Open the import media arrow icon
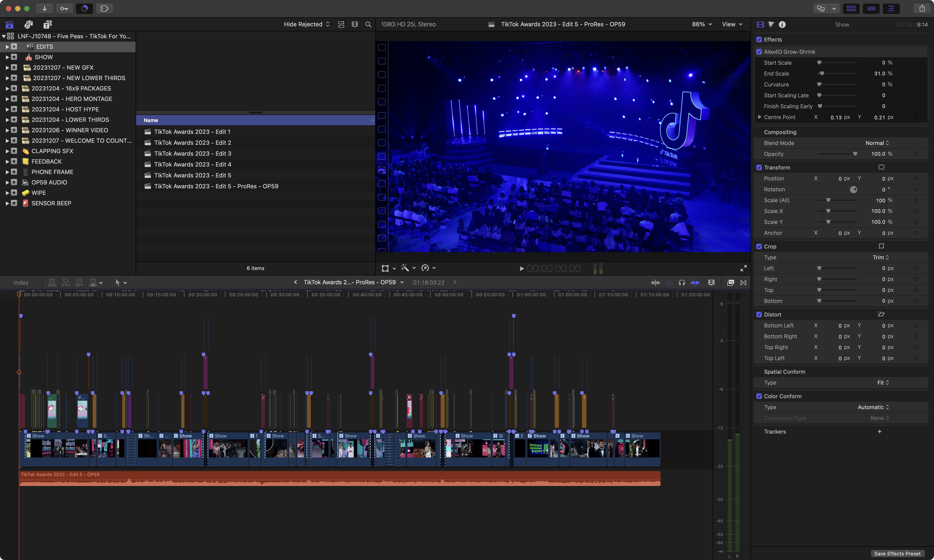The image size is (934, 560). point(44,8)
